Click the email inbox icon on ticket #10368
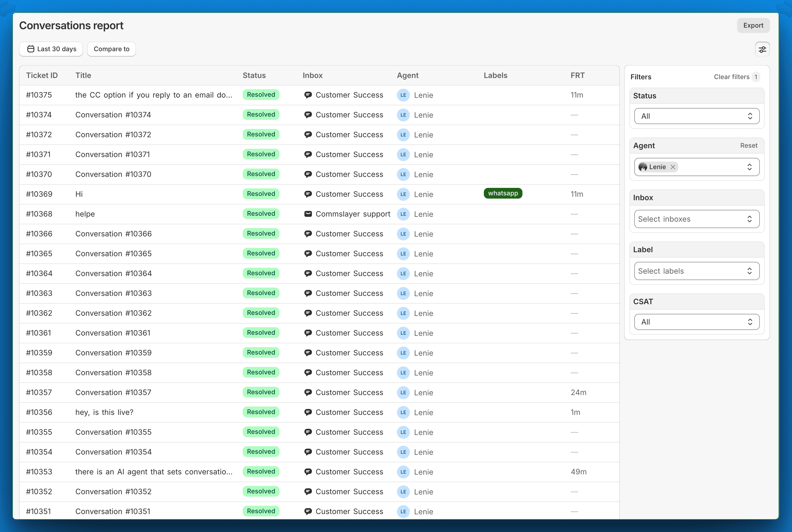The image size is (792, 532). tap(308, 214)
